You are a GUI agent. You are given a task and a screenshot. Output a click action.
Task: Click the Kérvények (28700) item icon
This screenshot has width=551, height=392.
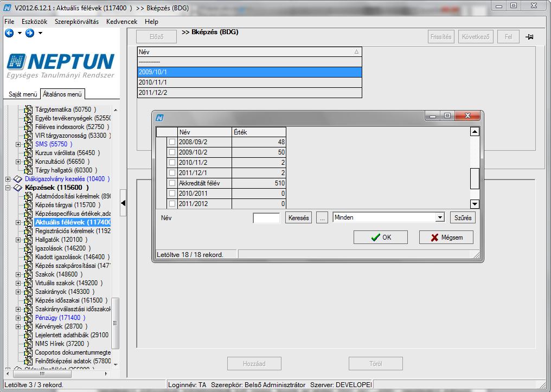tap(28, 326)
